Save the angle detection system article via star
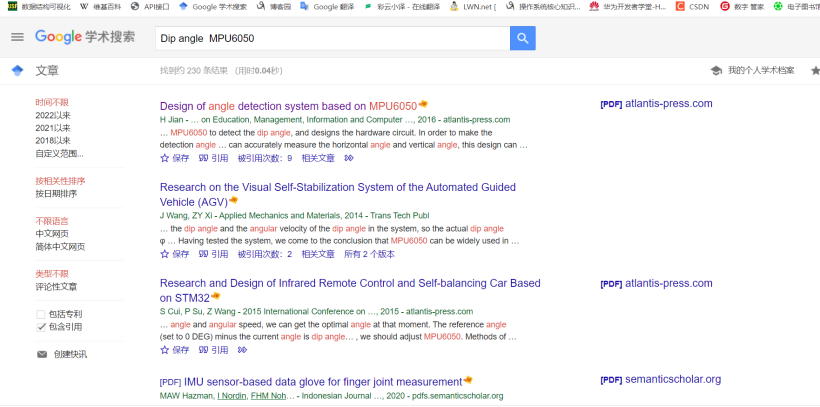This screenshot has width=820, height=407. click(164, 158)
